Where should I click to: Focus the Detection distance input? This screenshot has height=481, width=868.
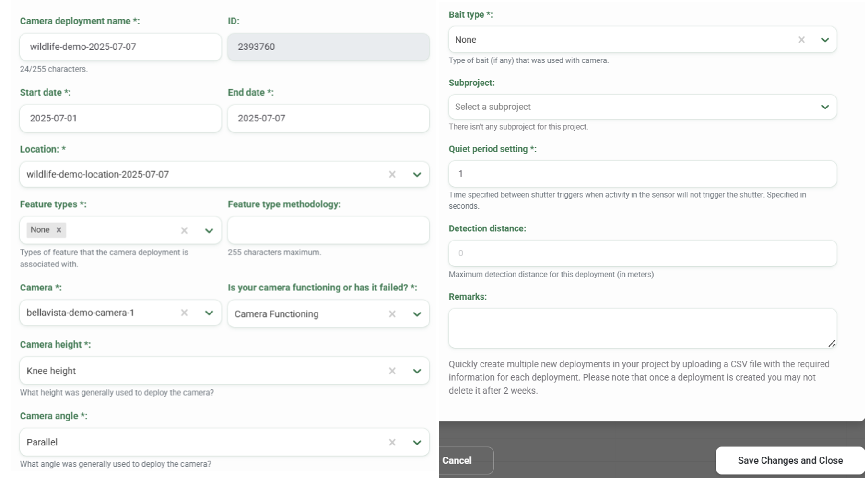click(x=642, y=253)
